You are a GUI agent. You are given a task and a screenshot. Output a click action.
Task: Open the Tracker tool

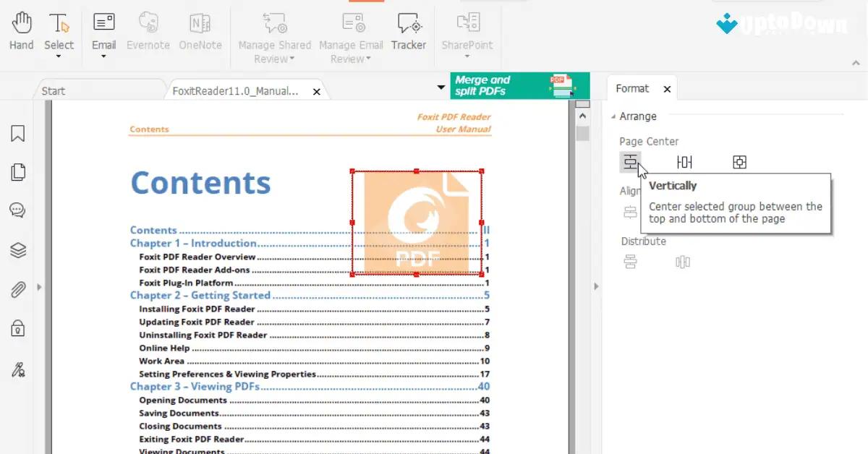click(x=409, y=29)
